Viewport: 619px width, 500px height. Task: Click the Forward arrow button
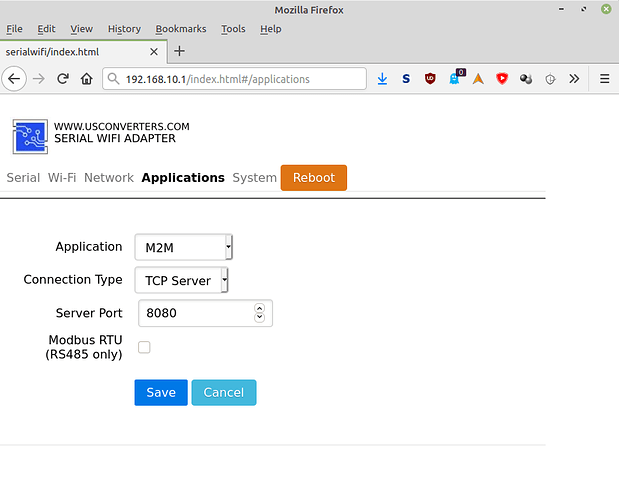[x=39, y=79]
